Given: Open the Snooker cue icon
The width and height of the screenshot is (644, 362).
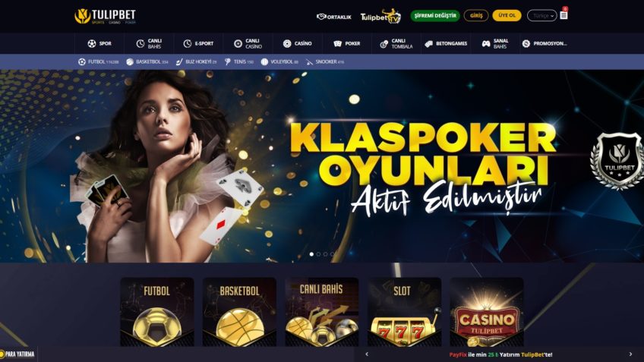Looking at the screenshot, I should [309, 62].
